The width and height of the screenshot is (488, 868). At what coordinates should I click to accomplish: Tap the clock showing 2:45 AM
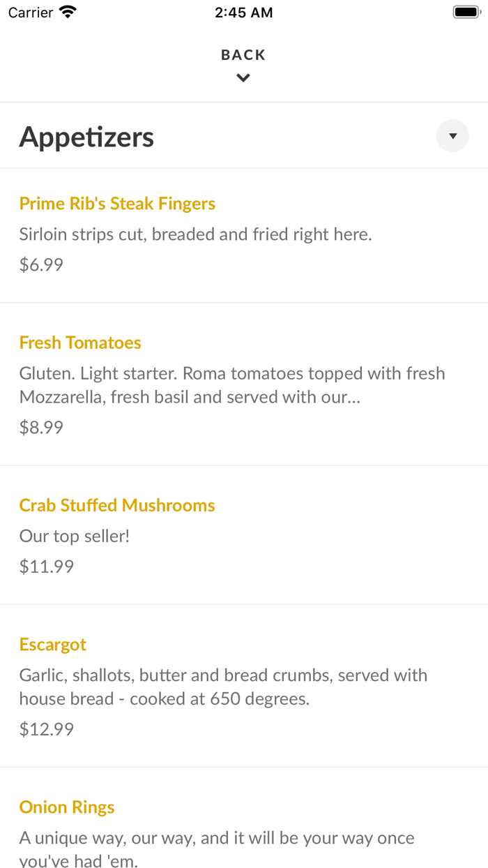pyautogui.click(x=243, y=12)
